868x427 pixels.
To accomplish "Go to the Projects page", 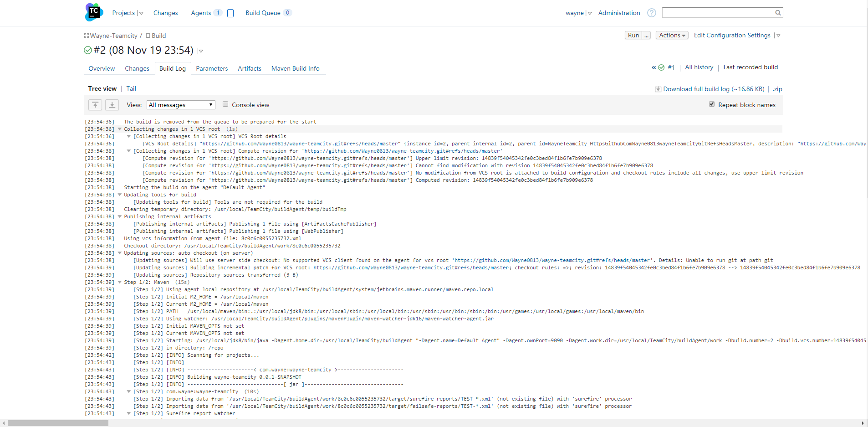I will pos(123,13).
